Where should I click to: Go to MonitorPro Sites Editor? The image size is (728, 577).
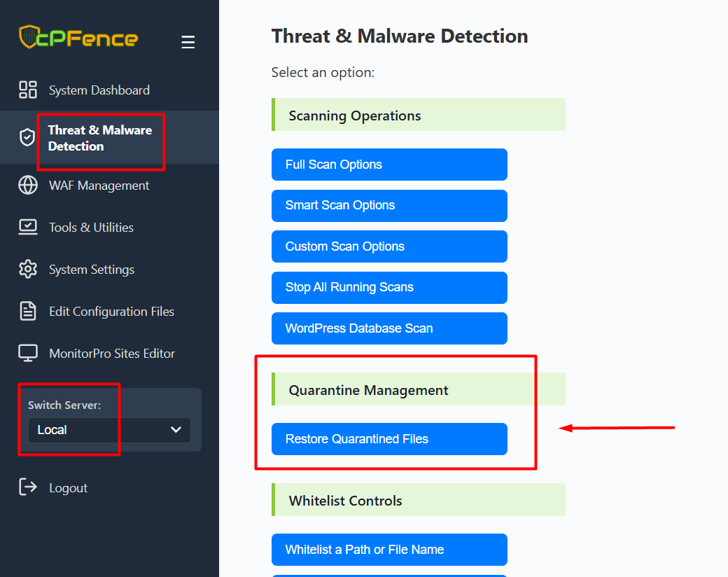pyautogui.click(x=112, y=354)
